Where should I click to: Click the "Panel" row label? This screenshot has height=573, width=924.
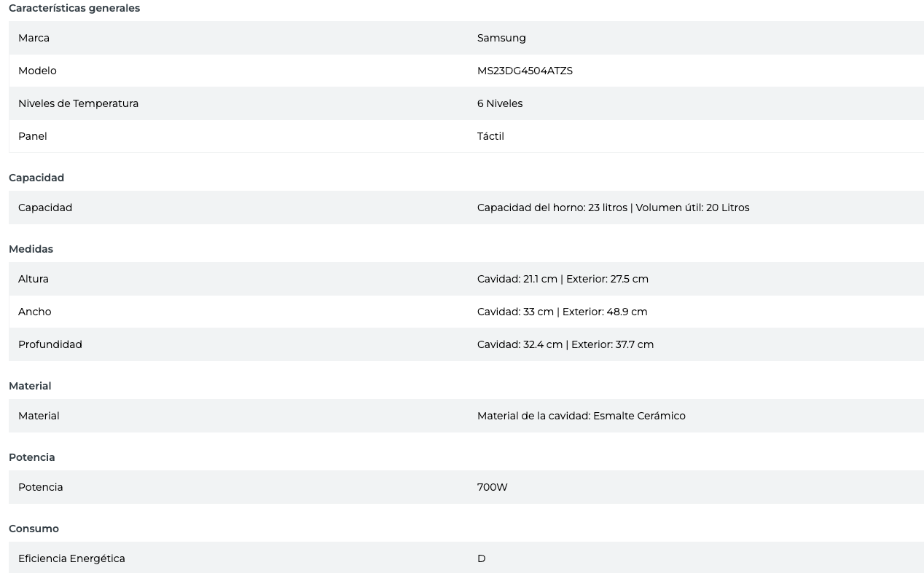click(x=33, y=136)
